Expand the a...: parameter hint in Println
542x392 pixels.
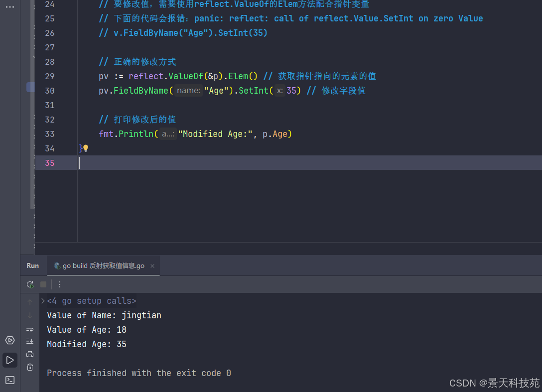click(167, 134)
